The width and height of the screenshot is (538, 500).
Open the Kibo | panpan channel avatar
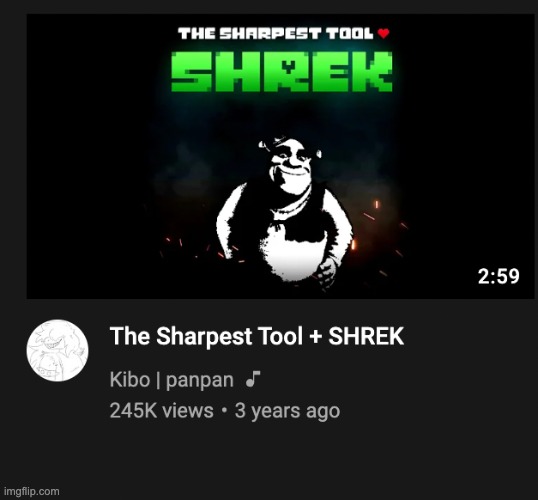point(58,350)
